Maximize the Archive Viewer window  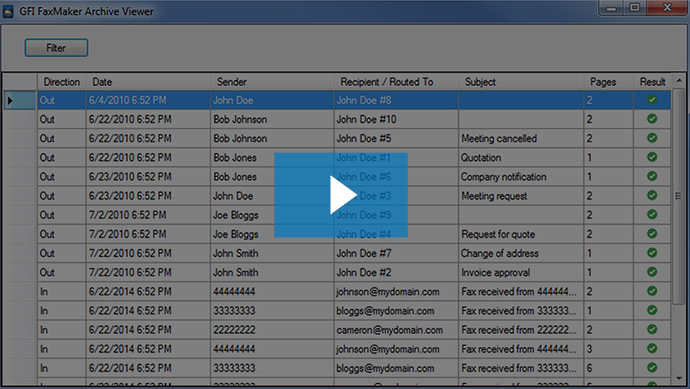(635, 8)
